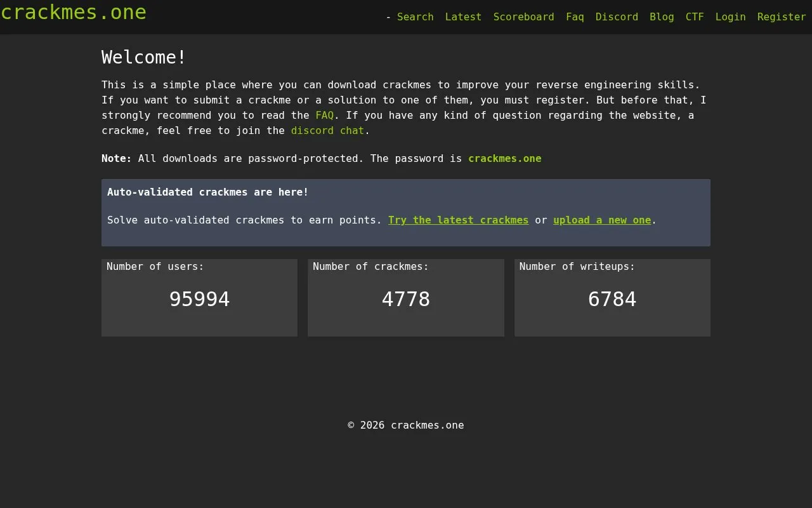This screenshot has width=812, height=508.
Task: Click the Login link
Action: coord(730,17)
